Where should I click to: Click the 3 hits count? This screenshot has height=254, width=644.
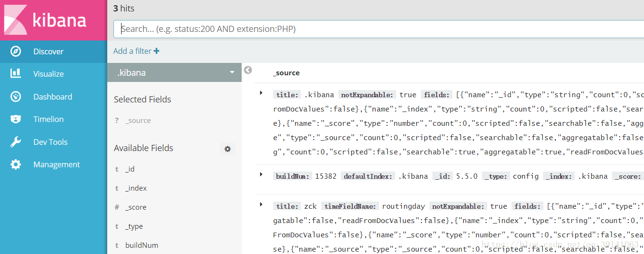[x=124, y=8]
